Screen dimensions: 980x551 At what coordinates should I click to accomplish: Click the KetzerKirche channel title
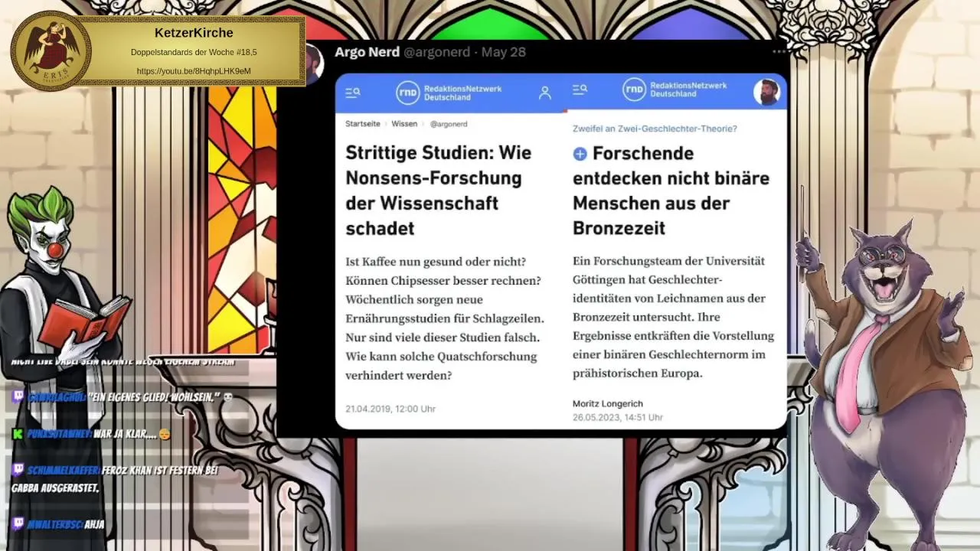pos(194,33)
